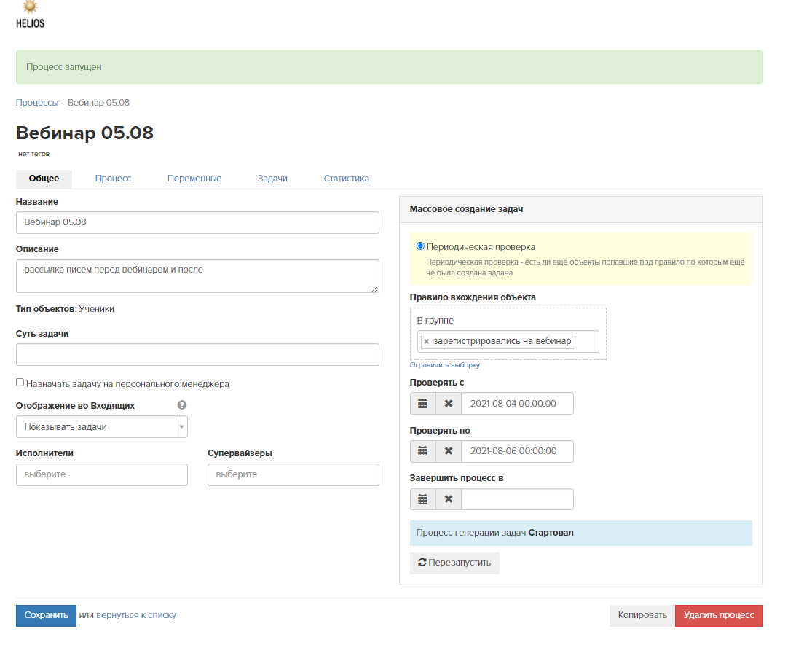Open calendar for 'Завершить процесс в'
Image resolution: width=812 pixels, height=661 pixels.
click(422, 499)
